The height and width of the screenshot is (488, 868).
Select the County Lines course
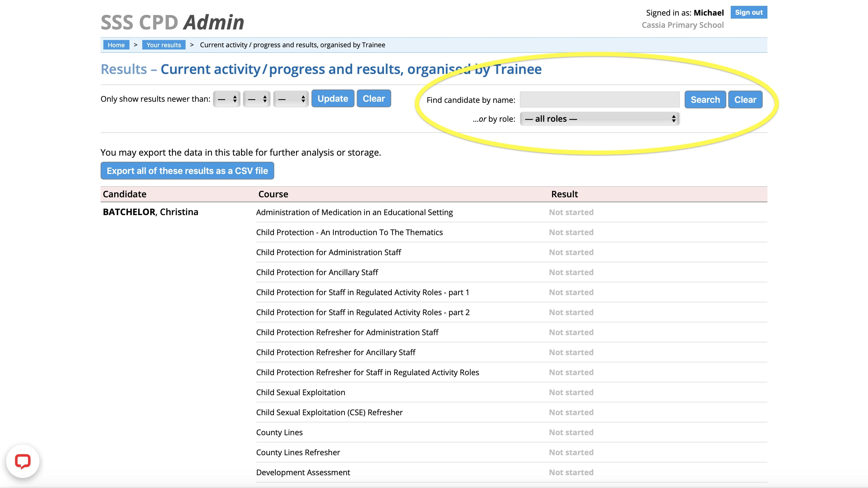[279, 432]
